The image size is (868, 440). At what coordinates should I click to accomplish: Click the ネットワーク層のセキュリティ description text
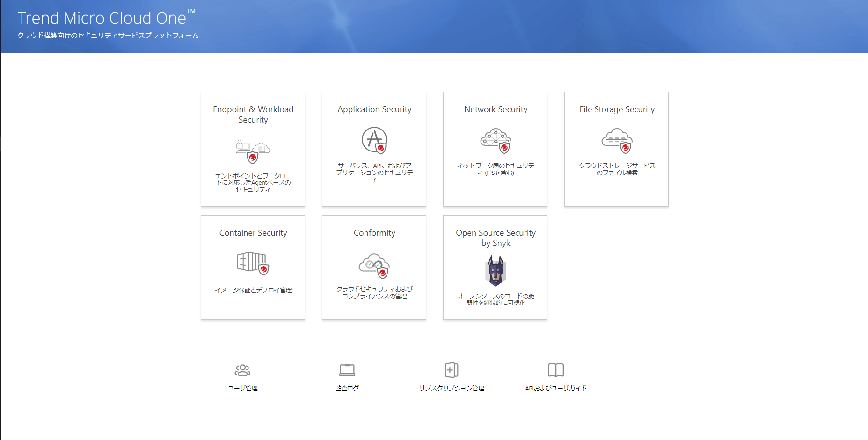[x=496, y=169]
